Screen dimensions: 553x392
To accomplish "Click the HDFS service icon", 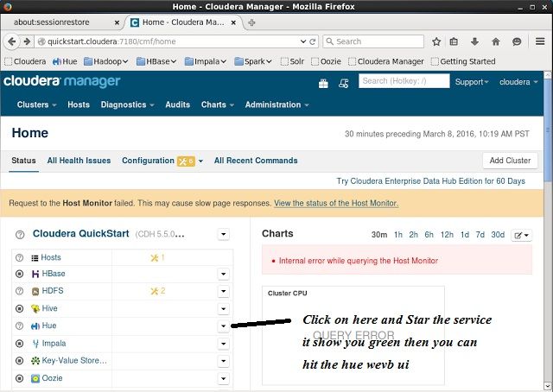I will tap(35, 291).
